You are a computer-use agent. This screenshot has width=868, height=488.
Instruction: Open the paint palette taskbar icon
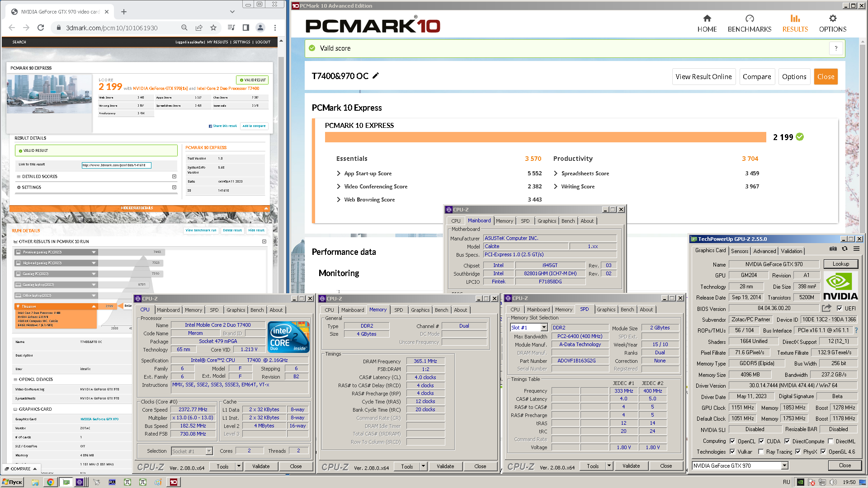[x=158, y=482]
